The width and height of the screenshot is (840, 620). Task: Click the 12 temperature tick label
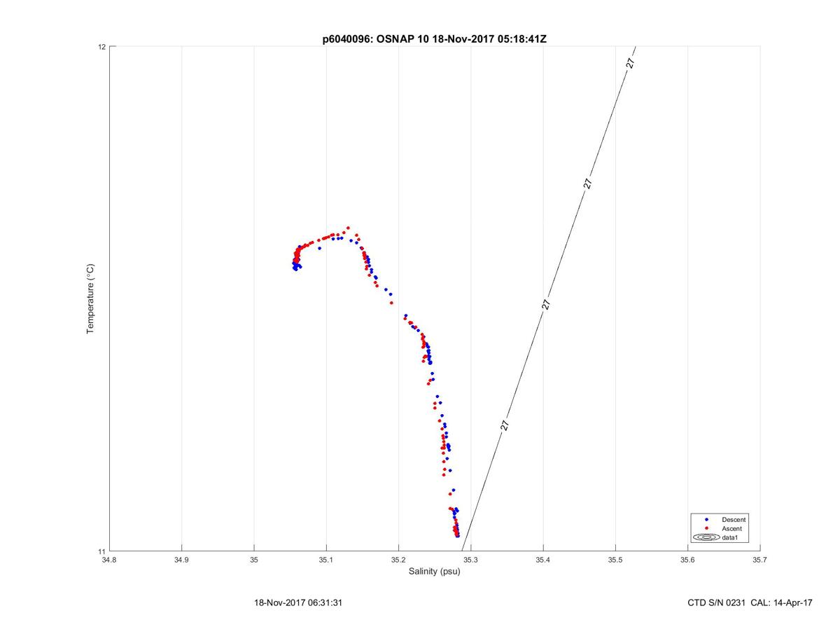pos(101,47)
